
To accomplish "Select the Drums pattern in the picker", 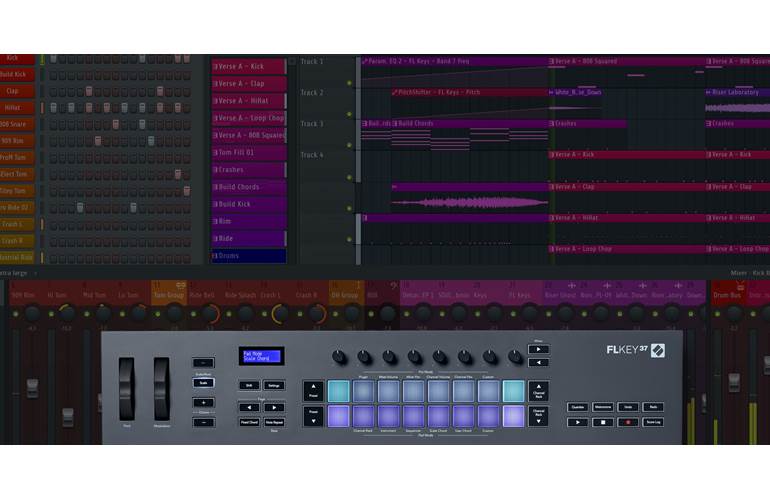I will pos(248,256).
